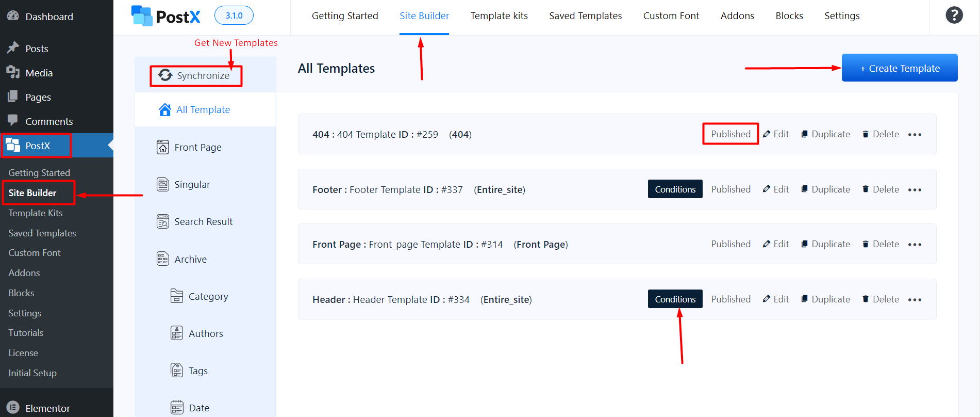Open more options for 404 template

pos(915,135)
